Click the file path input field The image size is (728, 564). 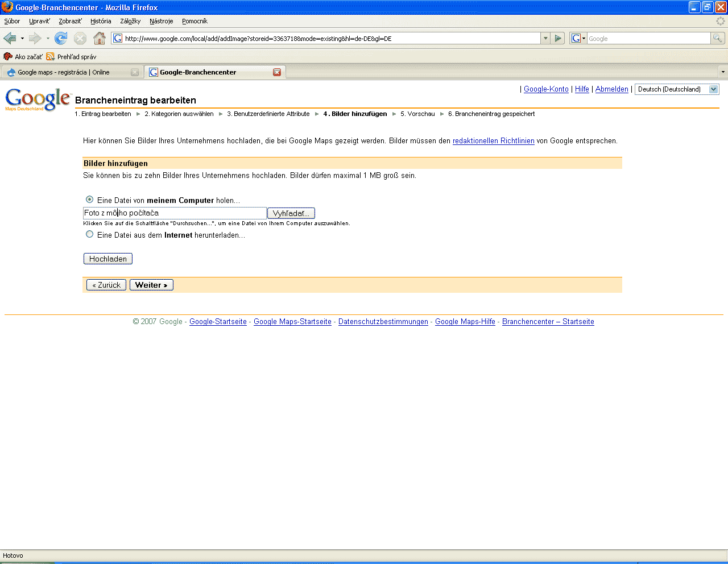[x=175, y=213]
